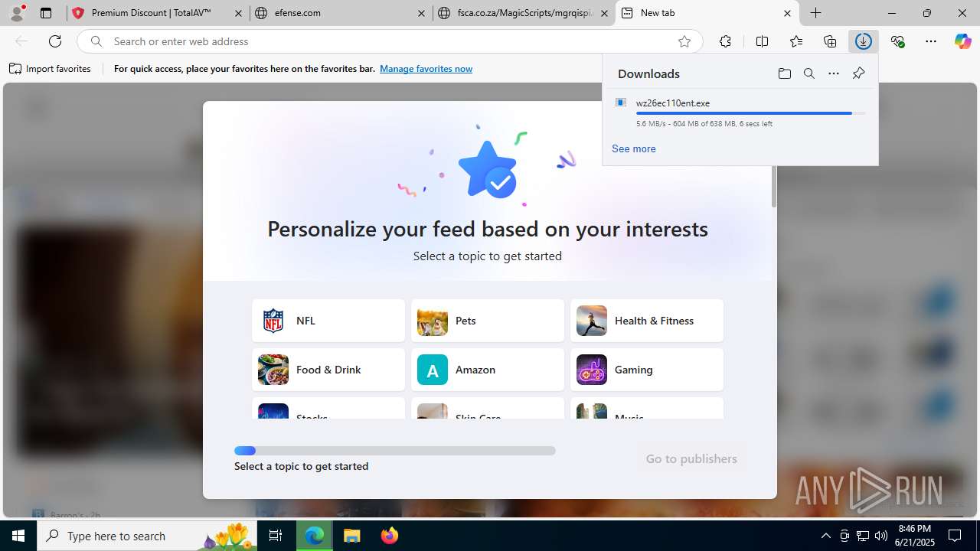Click the wz26ec110ent.exe file icon

click(x=621, y=103)
